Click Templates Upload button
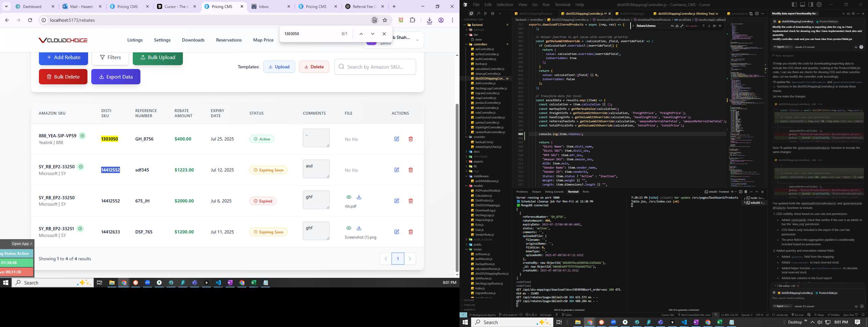The height and width of the screenshot is (327, 868). coord(279,67)
